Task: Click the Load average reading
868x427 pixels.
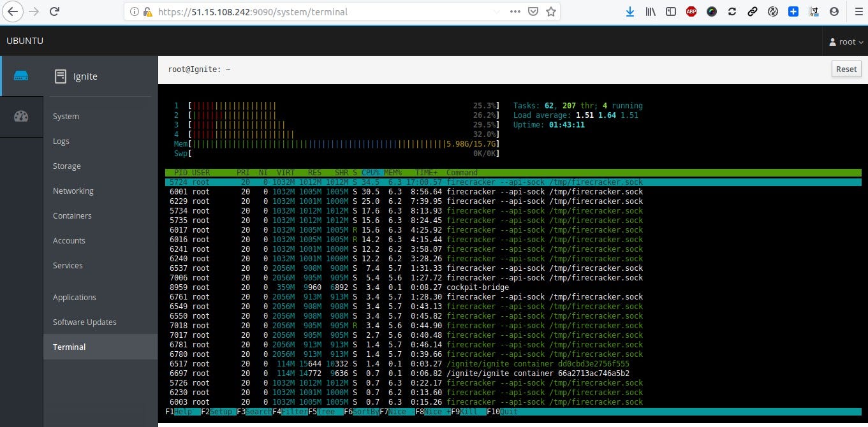Action: (576, 115)
